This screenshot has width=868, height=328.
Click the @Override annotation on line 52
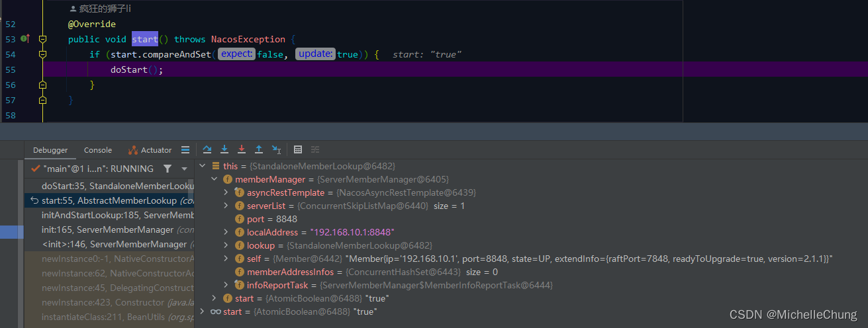click(92, 24)
